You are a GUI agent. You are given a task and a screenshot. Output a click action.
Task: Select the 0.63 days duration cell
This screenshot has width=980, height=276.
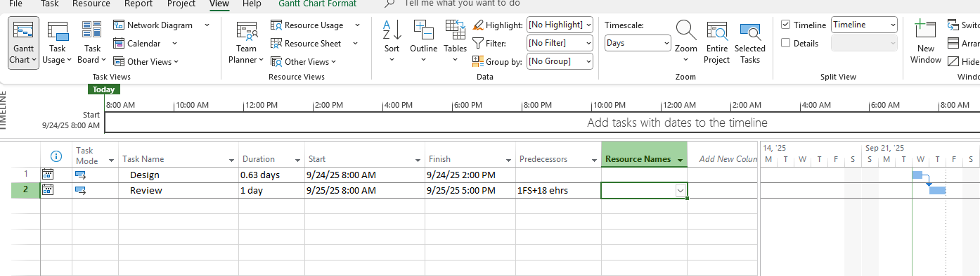(271, 175)
